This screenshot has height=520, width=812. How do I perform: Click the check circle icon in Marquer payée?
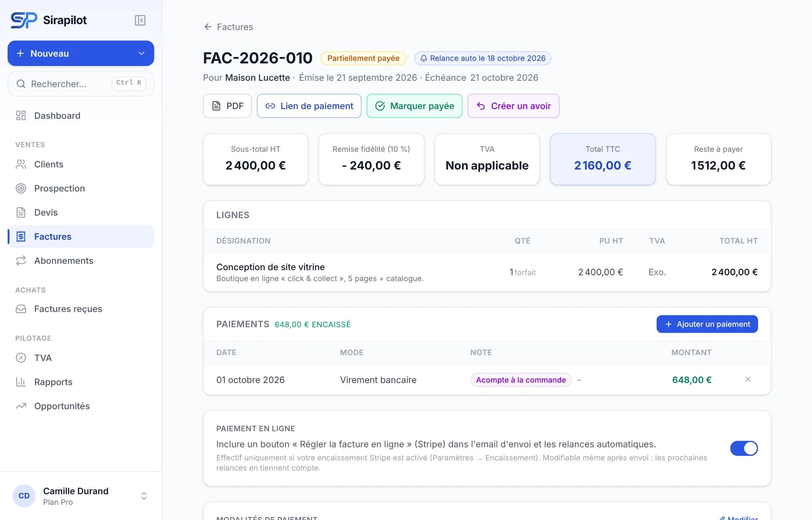[x=380, y=106]
